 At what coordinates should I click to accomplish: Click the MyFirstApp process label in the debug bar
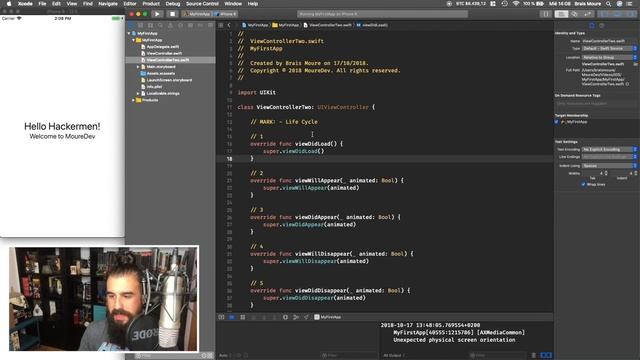[328, 317]
